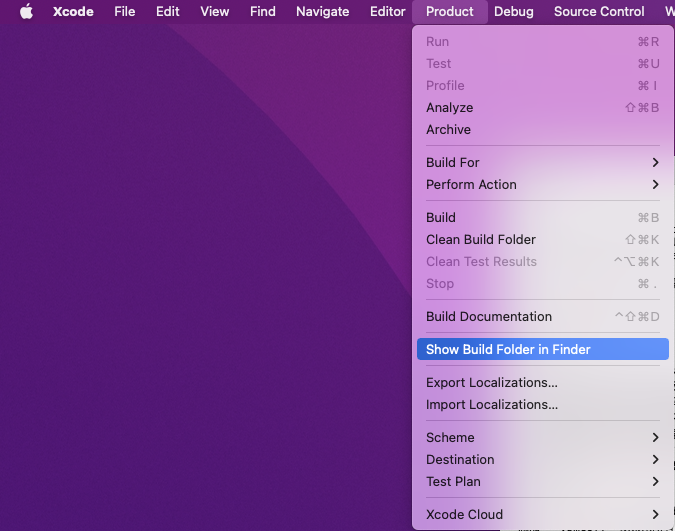Choose Analyze from the Product menu
The height and width of the screenshot is (531, 675).
click(542, 108)
